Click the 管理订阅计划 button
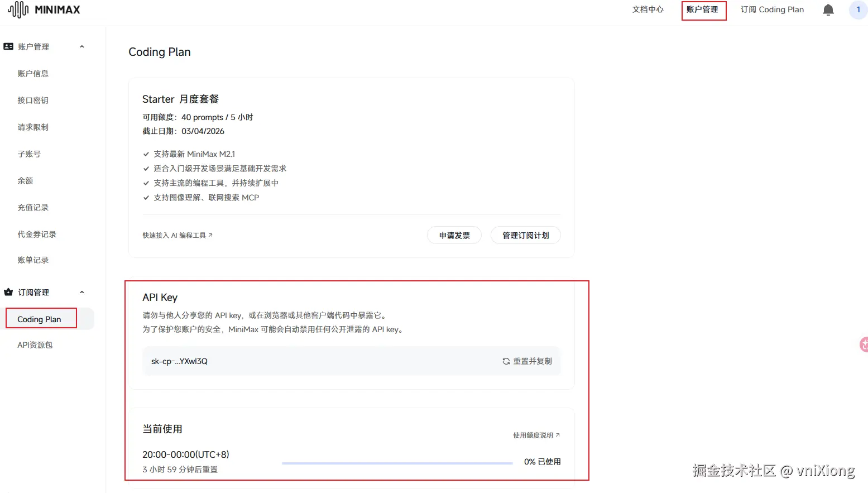The width and height of the screenshot is (868, 493). point(525,235)
